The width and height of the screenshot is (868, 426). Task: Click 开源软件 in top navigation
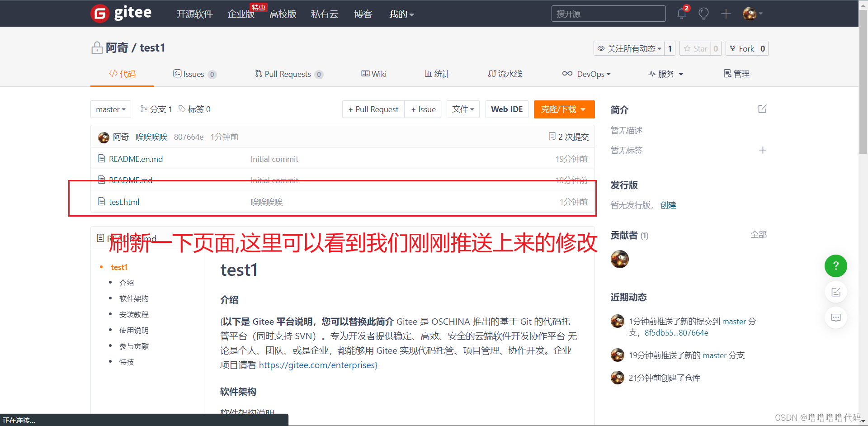tap(194, 14)
